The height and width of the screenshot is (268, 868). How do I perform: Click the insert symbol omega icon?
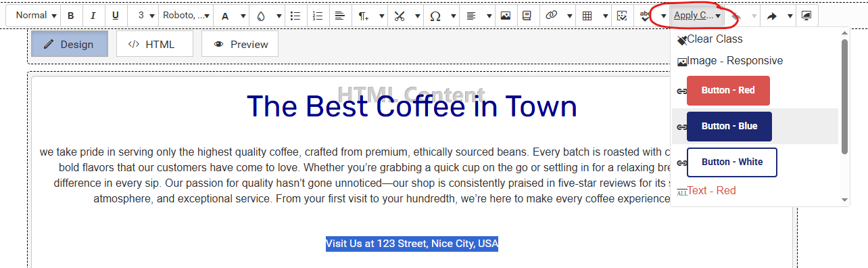(435, 16)
